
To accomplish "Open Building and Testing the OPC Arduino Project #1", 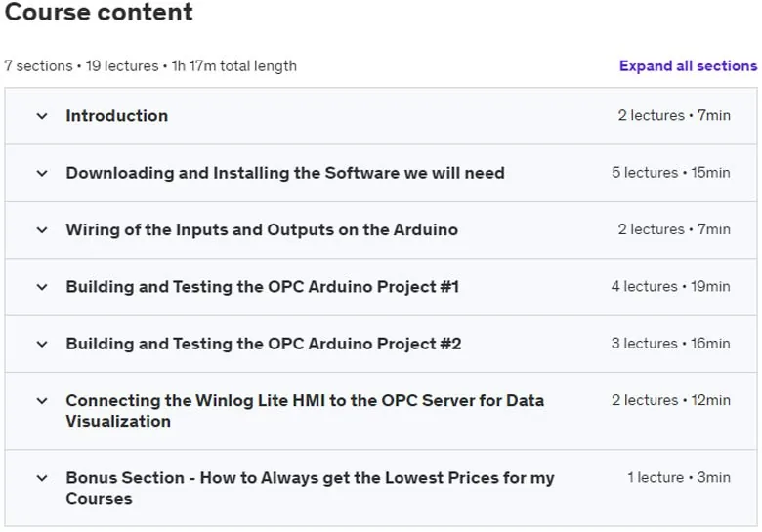I will pyautogui.click(x=263, y=287).
